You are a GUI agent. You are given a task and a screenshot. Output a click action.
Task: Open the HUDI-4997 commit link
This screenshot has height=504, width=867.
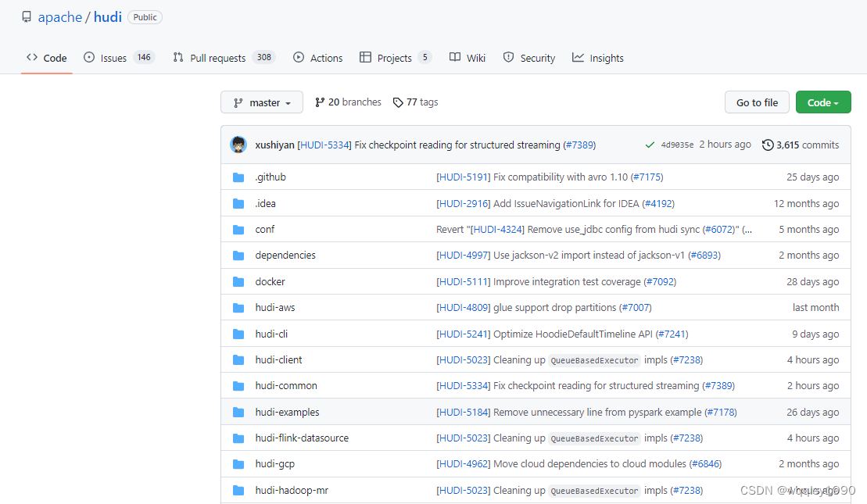464,256
